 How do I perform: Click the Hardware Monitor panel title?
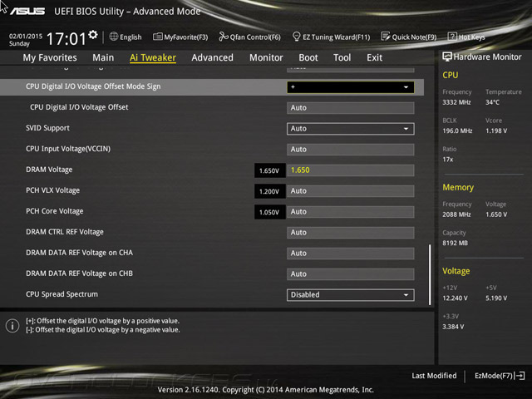tap(488, 57)
